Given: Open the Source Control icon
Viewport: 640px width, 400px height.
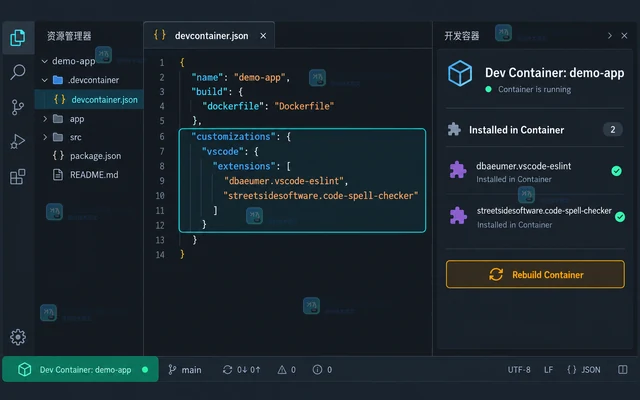Looking at the screenshot, I should tap(18, 107).
